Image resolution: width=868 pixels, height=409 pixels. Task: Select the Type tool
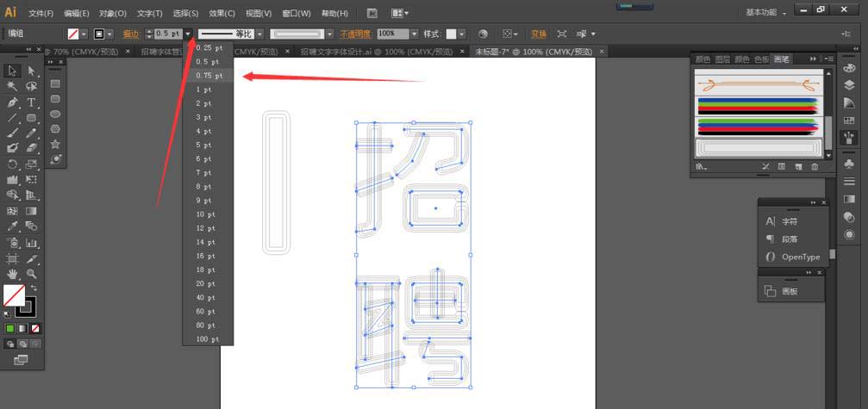pyautogui.click(x=31, y=102)
